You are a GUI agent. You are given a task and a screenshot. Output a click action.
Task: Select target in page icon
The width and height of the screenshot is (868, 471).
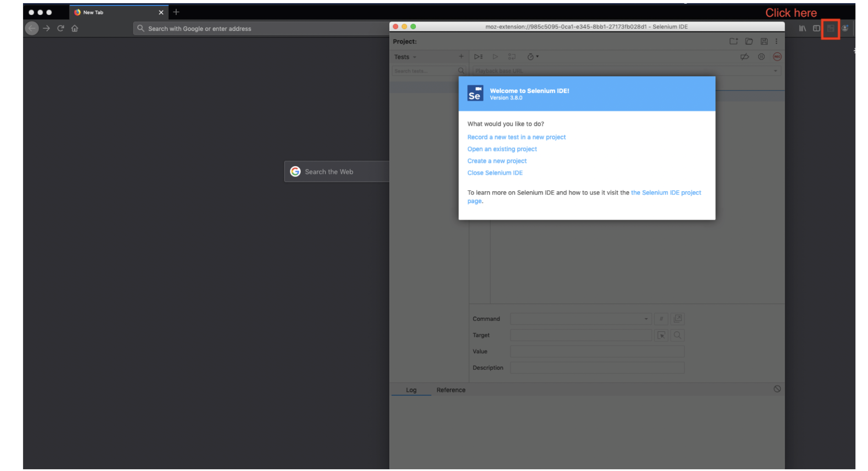[x=661, y=335]
